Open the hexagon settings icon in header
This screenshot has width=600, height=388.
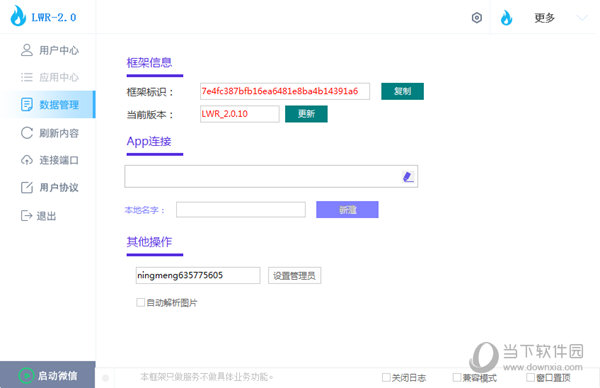(476, 18)
